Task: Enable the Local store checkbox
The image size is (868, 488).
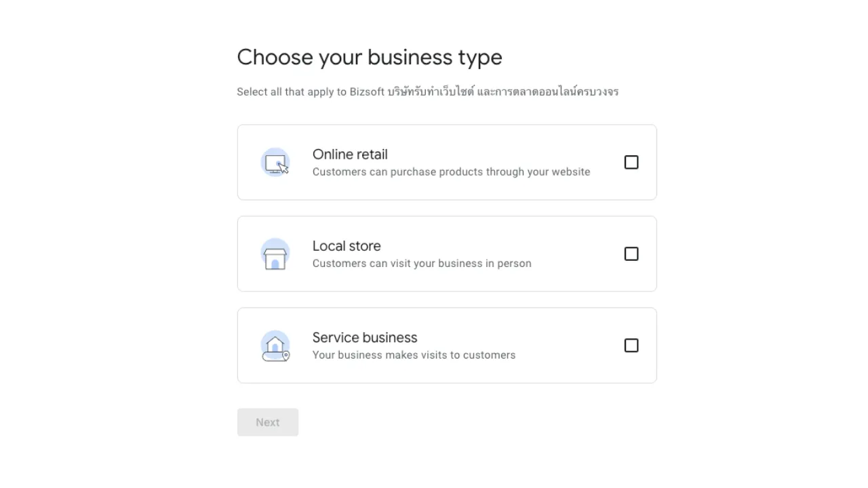Action: pos(631,253)
